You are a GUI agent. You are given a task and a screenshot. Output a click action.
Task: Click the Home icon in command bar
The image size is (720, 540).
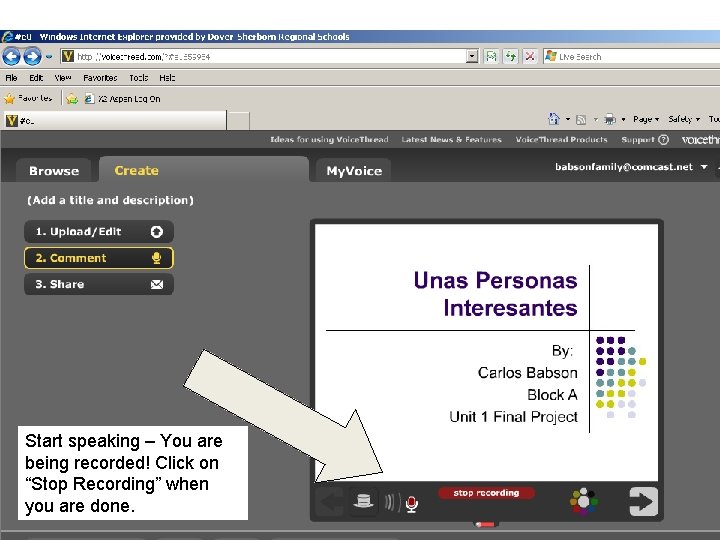(554, 119)
